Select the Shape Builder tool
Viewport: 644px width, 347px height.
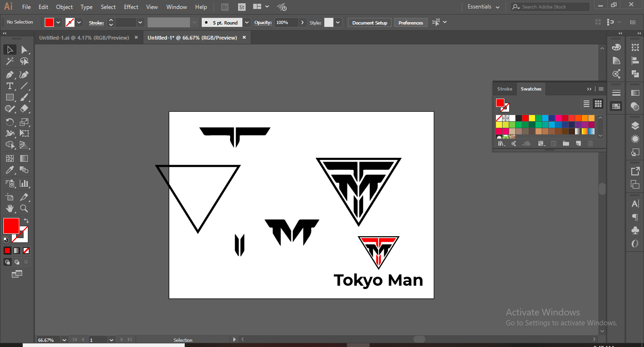[x=9, y=145]
